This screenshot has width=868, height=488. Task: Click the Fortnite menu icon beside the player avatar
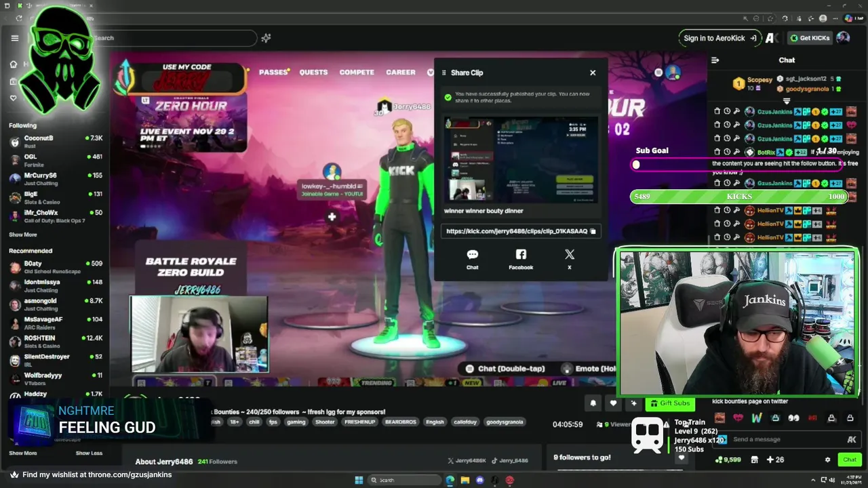pos(658,72)
